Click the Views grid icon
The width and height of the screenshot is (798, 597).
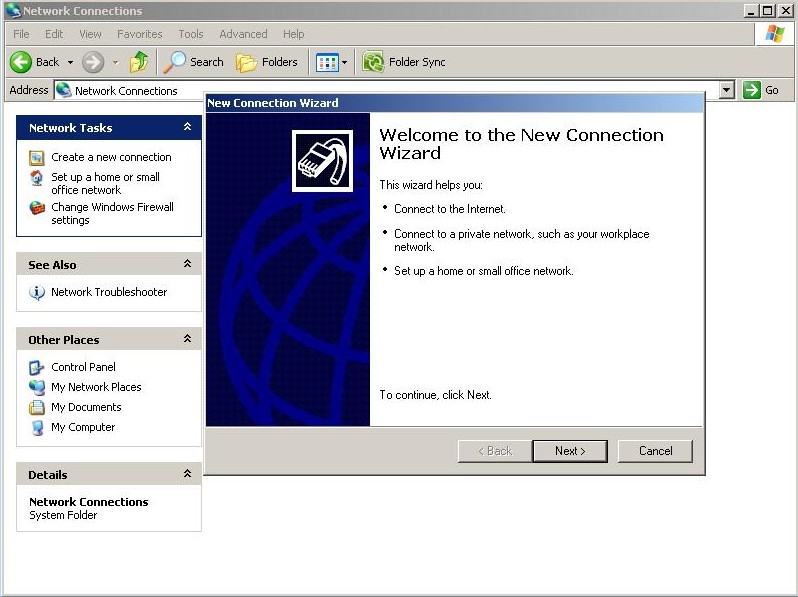[x=327, y=63]
